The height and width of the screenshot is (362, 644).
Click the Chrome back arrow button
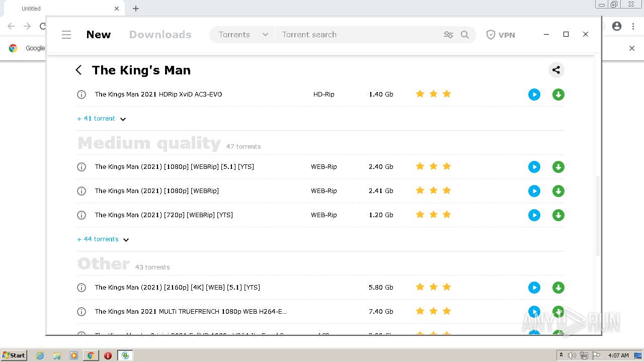pos(11,26)
